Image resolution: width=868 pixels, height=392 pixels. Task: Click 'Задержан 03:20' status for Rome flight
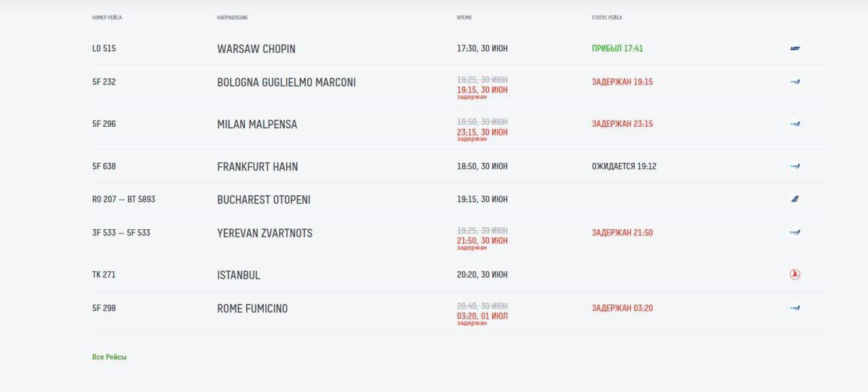(622, 308)
